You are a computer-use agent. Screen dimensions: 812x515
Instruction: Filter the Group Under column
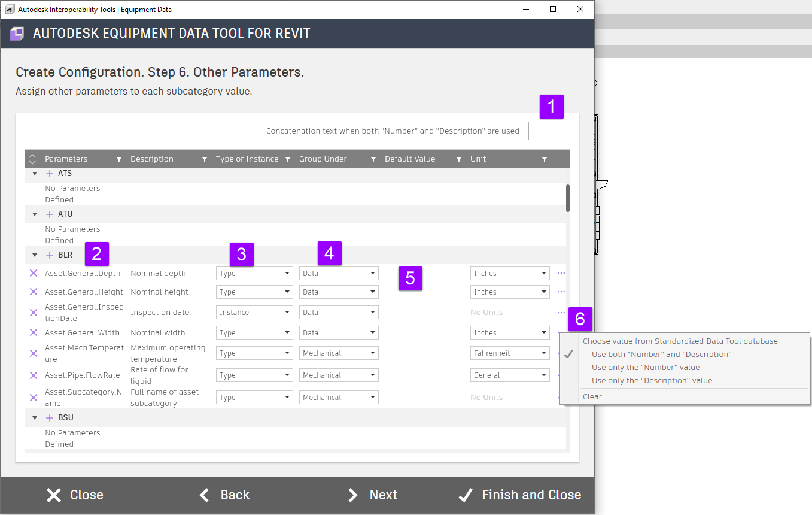(x=373, y=159)
